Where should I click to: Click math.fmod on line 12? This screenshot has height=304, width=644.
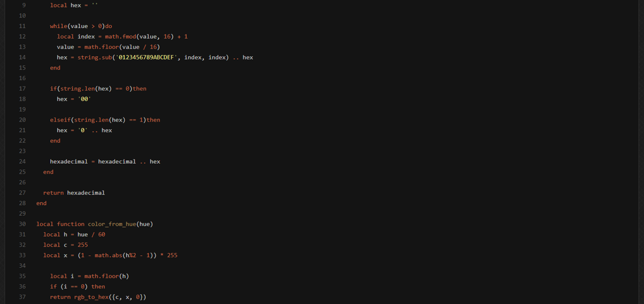point(120,36)
